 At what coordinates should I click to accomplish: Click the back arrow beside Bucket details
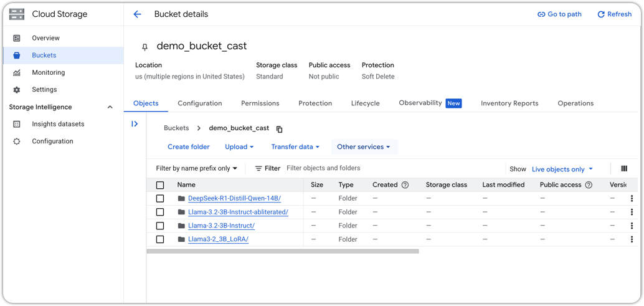137,14
